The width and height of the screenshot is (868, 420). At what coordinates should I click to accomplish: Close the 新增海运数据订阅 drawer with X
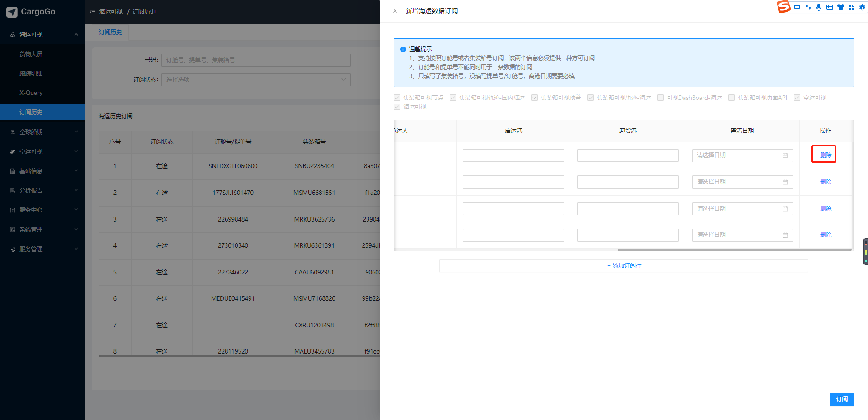coord(395,11)
